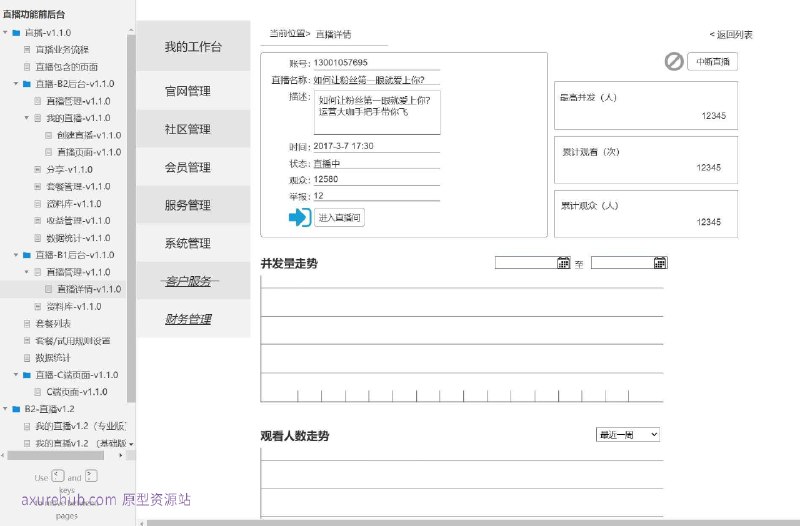Select 我的直播v1.2(基础版) page
The image size is (800, 526).
[81, 443]
